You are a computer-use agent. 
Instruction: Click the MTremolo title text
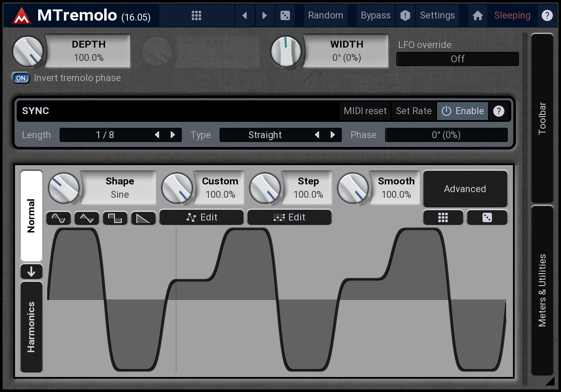coord(77,15)
